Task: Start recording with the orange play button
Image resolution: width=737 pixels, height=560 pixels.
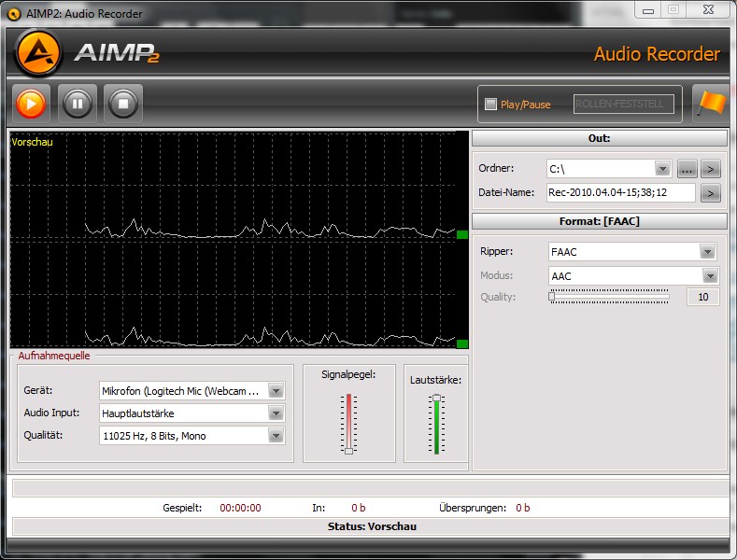Action: (x=31, y=104)
